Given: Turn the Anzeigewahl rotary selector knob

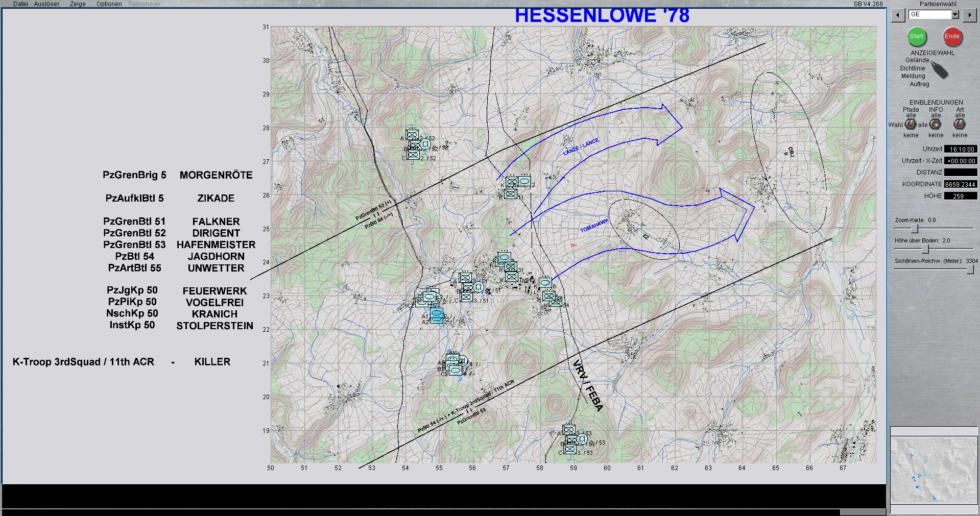Looking at the screenshot, I should click(x=939, y=69).
